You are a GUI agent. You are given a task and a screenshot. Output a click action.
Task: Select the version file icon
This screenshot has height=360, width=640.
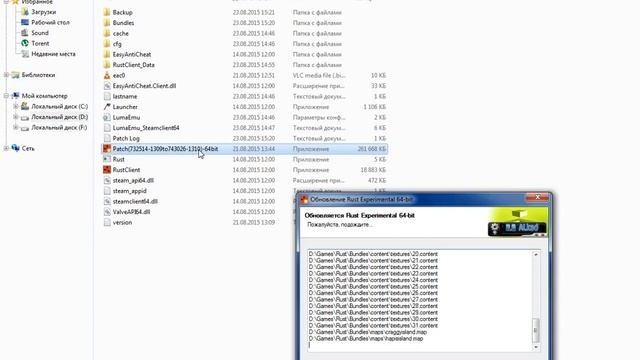tap(107, 222)
